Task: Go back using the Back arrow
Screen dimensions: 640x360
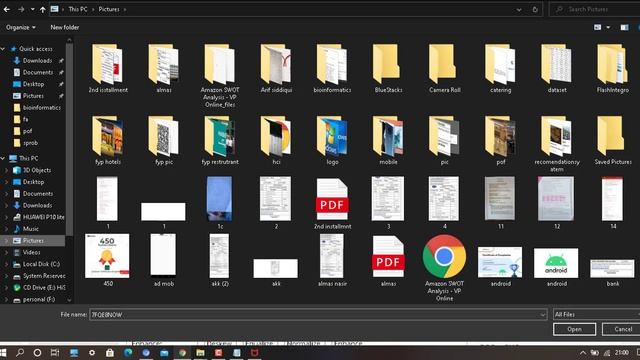Action: point(7,9)
